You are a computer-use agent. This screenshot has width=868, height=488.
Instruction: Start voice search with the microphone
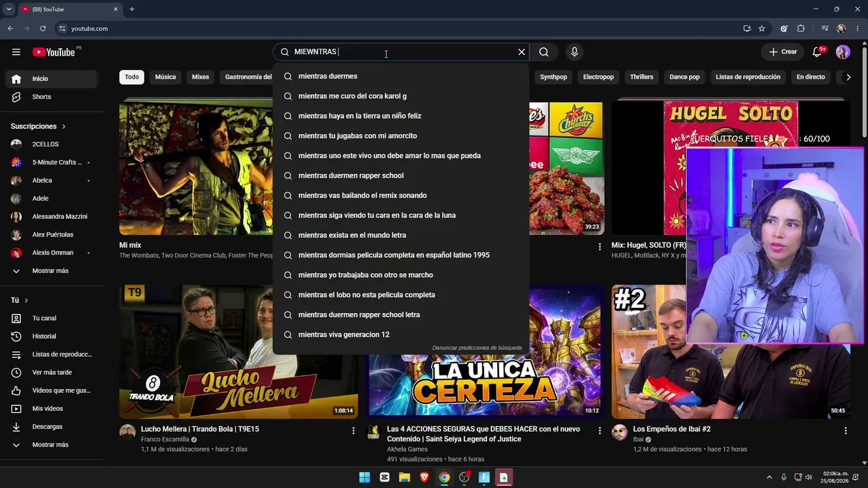tap(574, 52)
